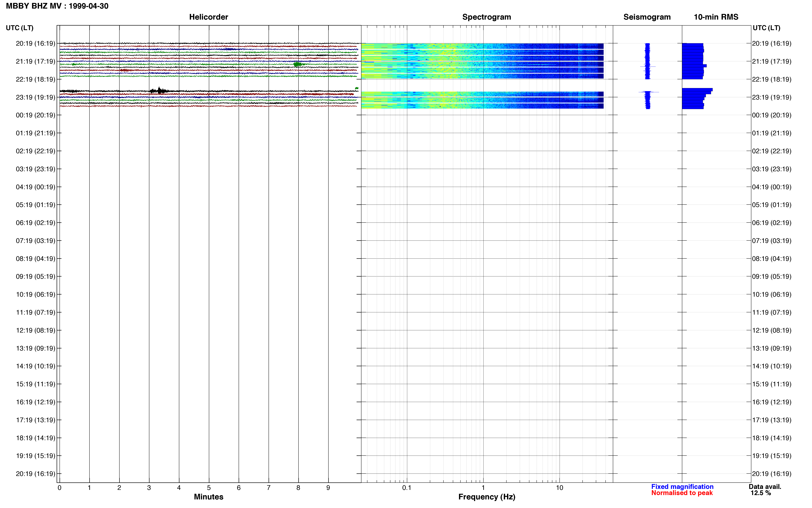Click the 'Fixed magnification' blue label
The image size is (812, 508).
682,486
